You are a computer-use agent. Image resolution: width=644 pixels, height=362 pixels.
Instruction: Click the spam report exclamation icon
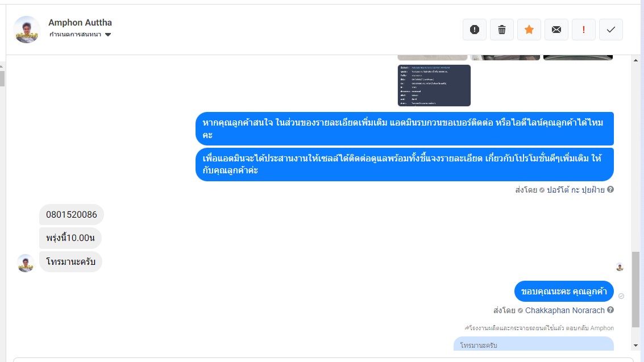pyautogui.click(x=475, y=30)
